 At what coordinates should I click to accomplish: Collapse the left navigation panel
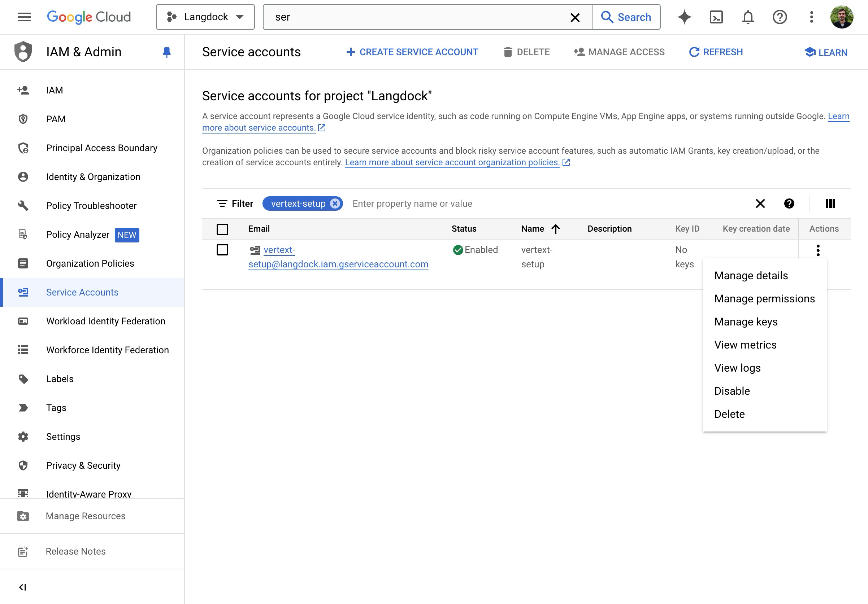pyautogui.click(x=23, y=587)
